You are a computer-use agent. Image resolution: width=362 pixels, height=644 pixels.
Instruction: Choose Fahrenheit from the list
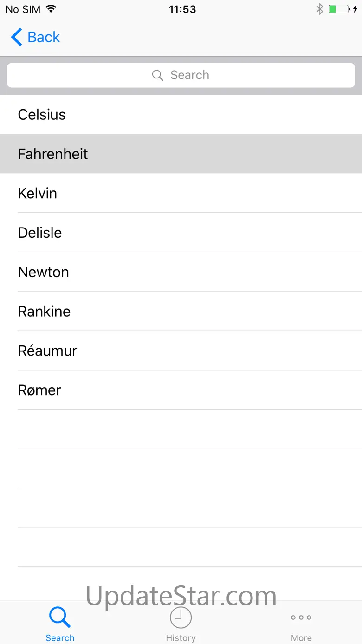coord(53,154)
